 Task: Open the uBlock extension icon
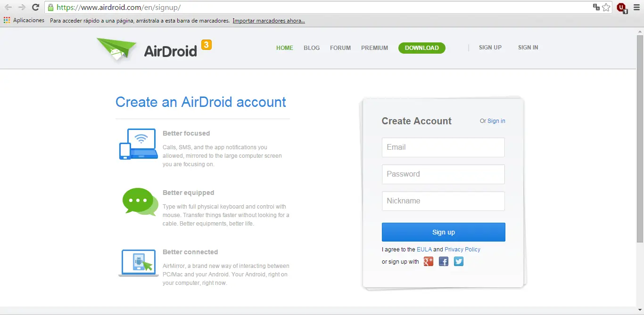pyautogui.click(x=621, y=8)
